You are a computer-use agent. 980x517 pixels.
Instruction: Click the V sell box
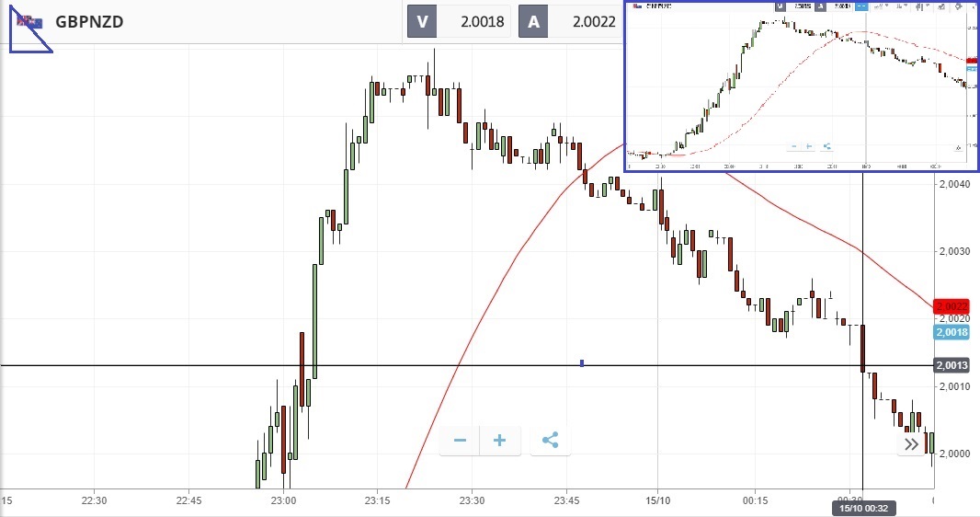coord(422,22)
